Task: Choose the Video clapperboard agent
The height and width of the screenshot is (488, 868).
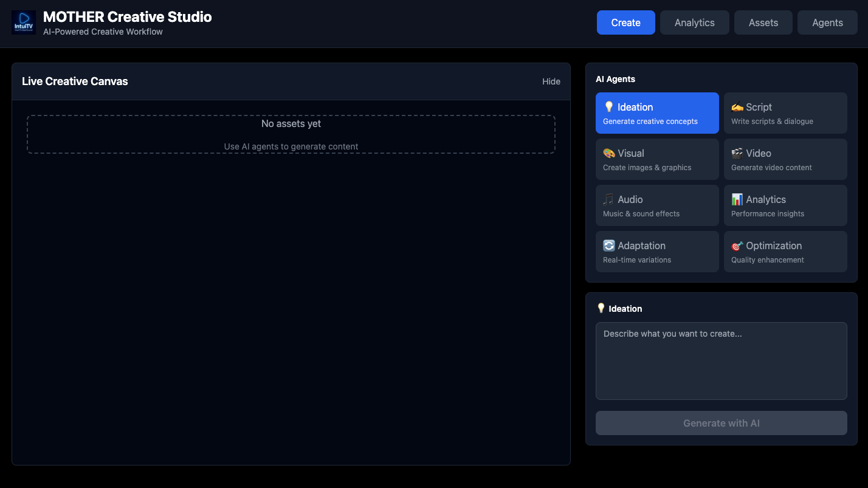Action: click(785, 159)
